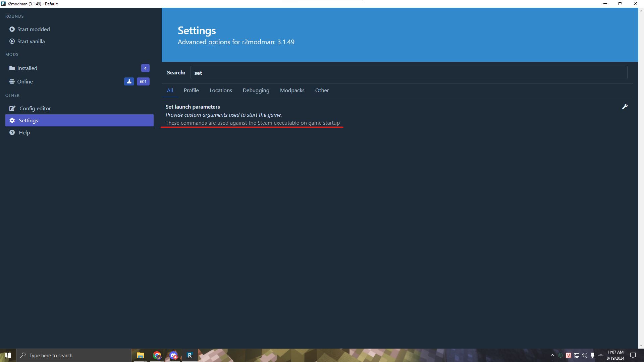Open the Installed mods folder entry
644x362 pixels.
[27, 68]
